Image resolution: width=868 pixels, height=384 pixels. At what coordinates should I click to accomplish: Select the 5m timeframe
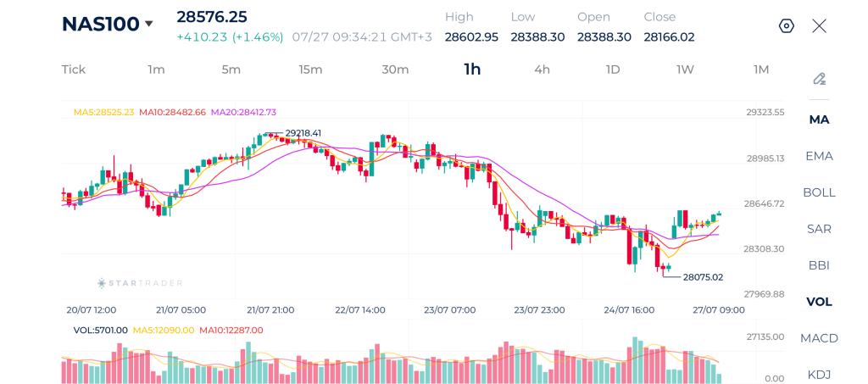(x=231, y=70)
